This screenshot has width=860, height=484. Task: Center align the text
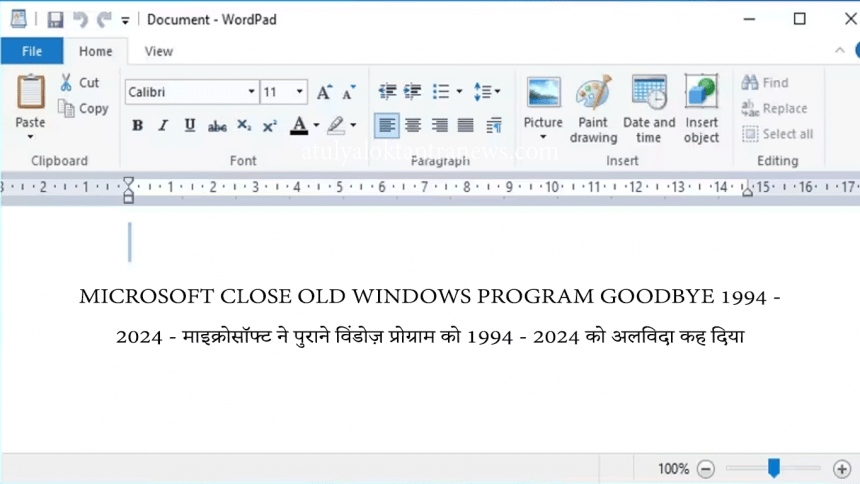413,126
